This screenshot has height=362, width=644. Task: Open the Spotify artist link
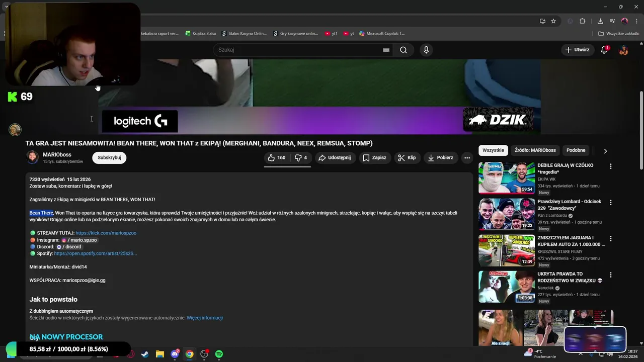coord(95,253)
